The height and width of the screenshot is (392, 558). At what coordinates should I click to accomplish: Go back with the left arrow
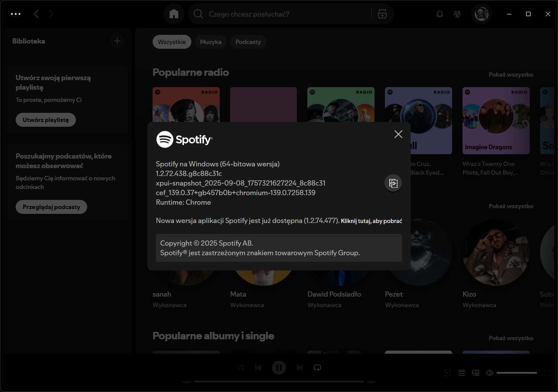pos(36,14)
